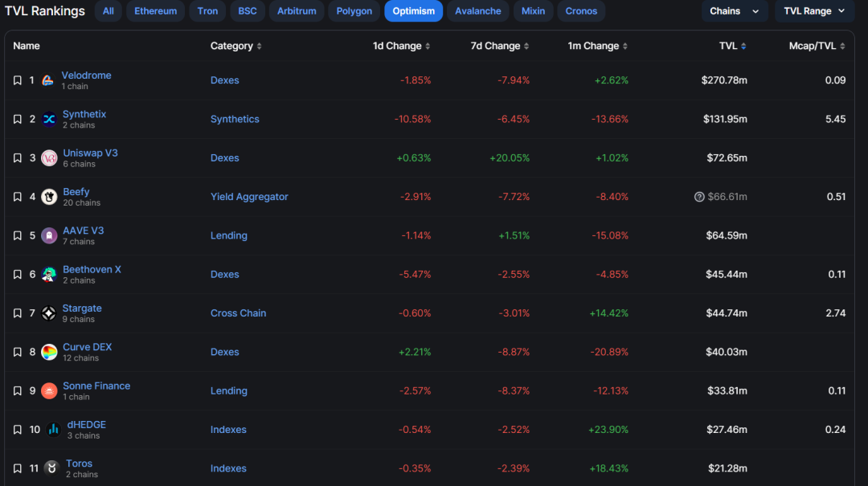Screen dimensions: 868x486
Task: Open dHEDGE's Indexes category link
Action: (228, 430)
